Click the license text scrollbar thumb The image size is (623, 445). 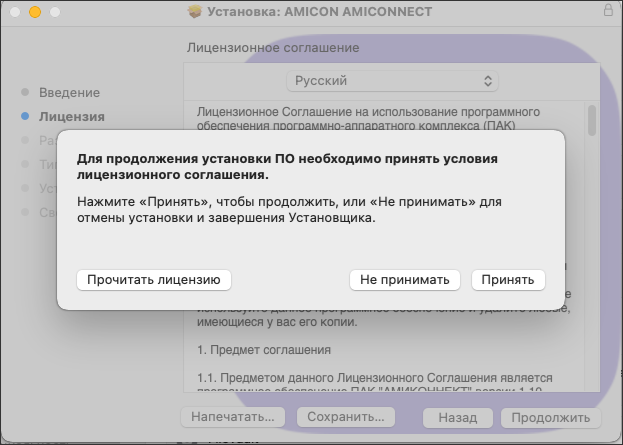[592, 120]
